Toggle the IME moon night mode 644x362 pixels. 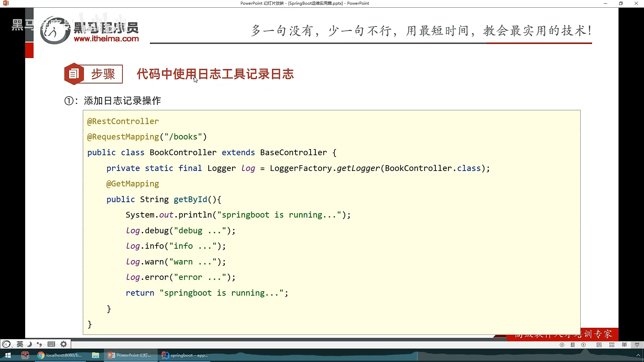pos(30,344)
